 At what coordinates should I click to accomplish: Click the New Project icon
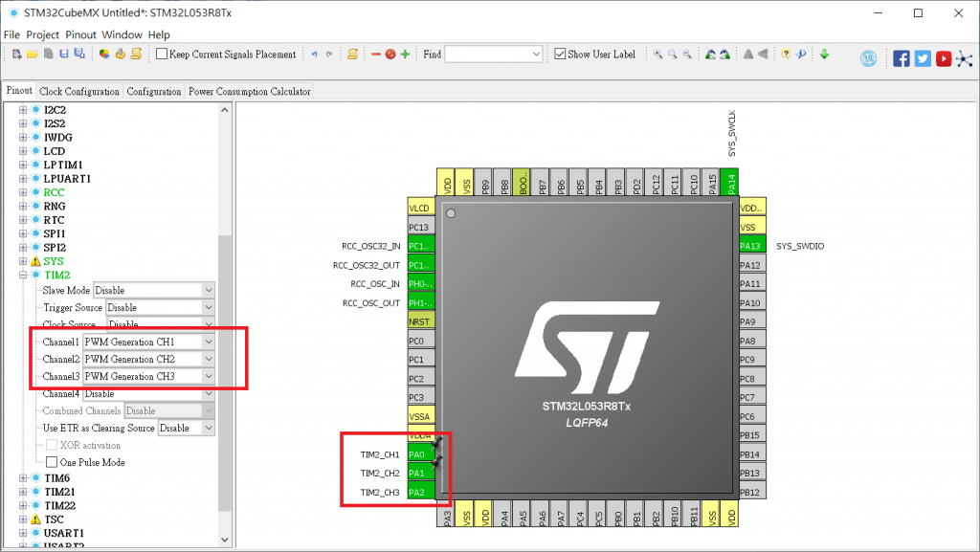click(x=17, y=55)
